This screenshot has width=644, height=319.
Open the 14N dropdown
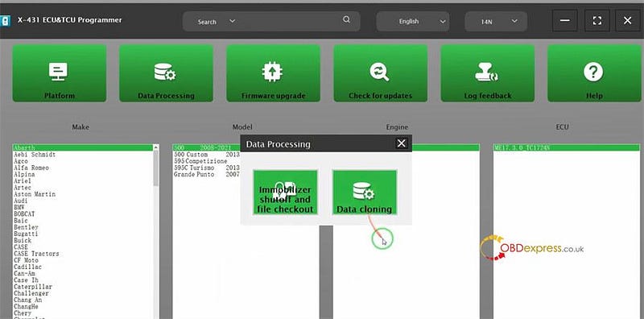(496, 22)
